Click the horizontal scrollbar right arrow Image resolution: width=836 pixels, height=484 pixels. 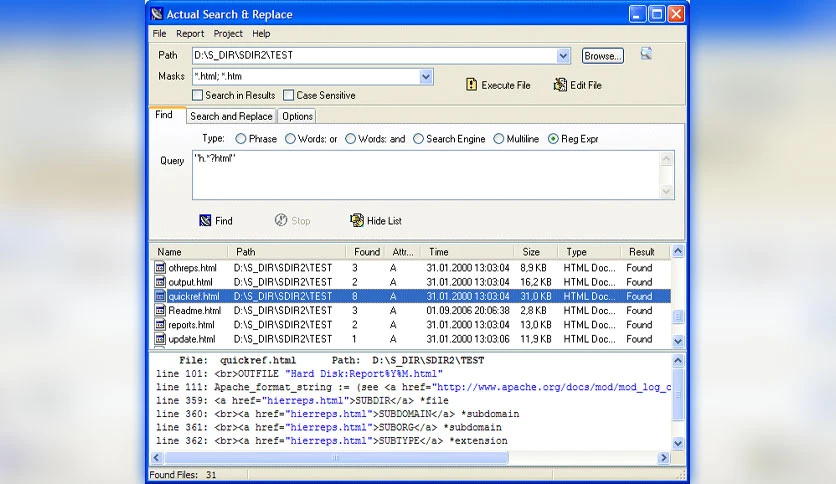(x=664, y=457)
